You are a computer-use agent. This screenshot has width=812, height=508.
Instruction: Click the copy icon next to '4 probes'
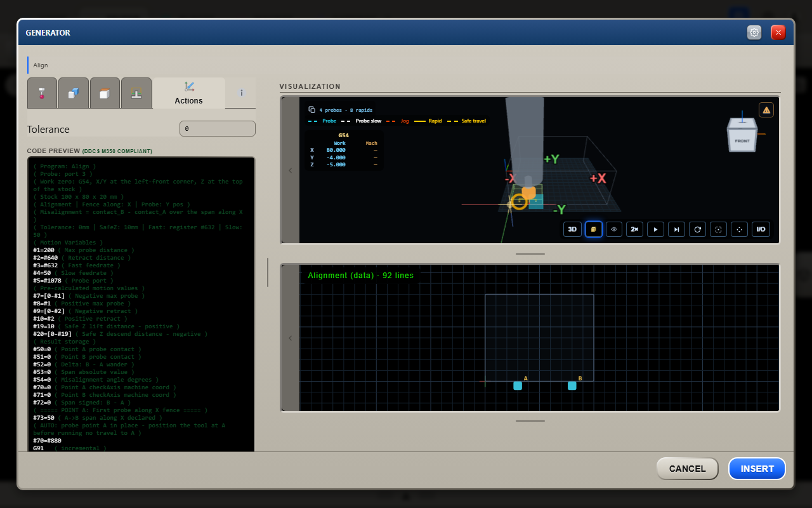pos(311,110)
